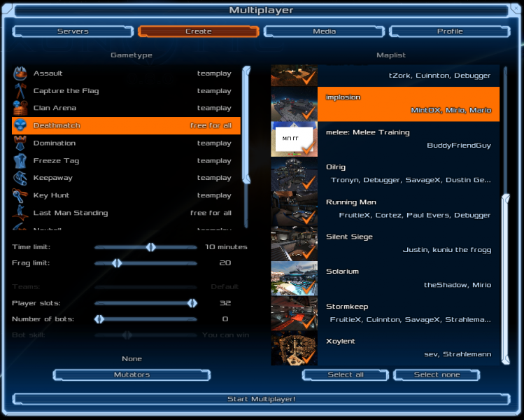Click Start Multiplayer! button
The height and width of the screenshot is (420, 524).
[x=262, y=399]
